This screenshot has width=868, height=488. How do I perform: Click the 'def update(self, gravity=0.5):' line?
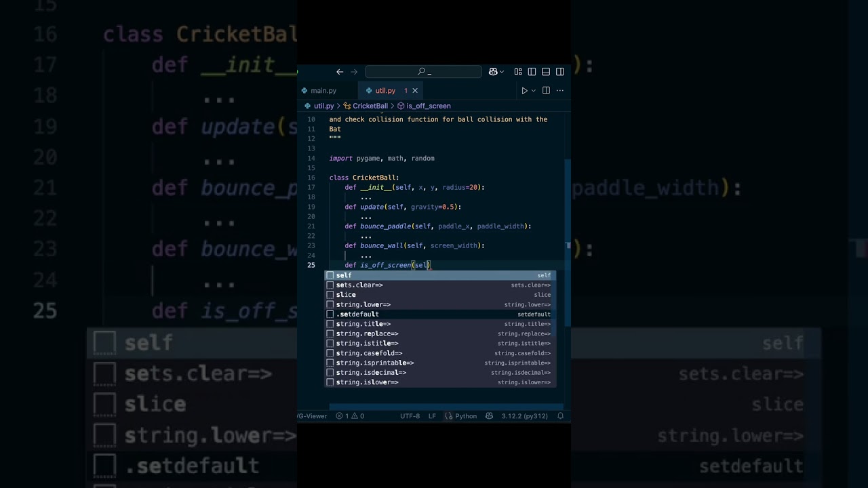click(x=403, y=207)
